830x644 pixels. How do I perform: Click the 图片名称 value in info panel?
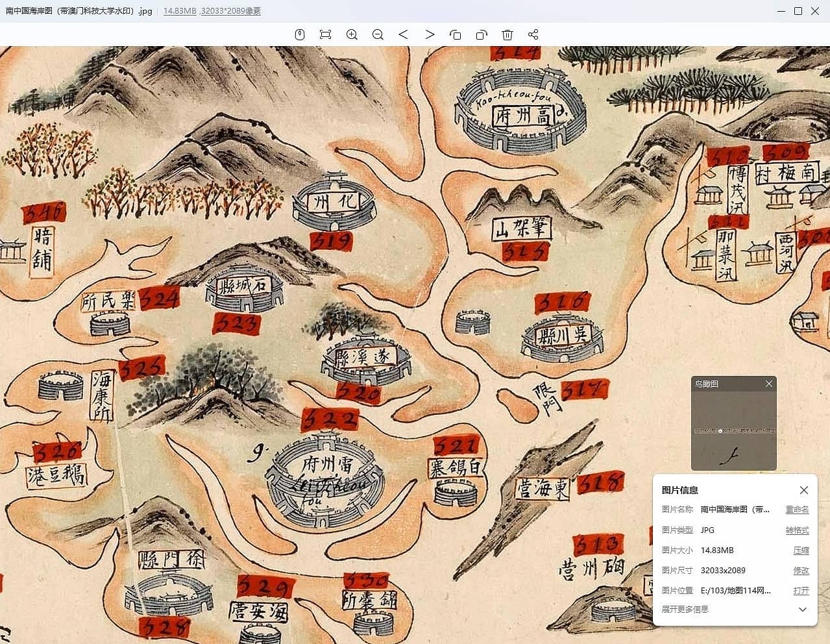pyautogui.click(x=735, y=510)
